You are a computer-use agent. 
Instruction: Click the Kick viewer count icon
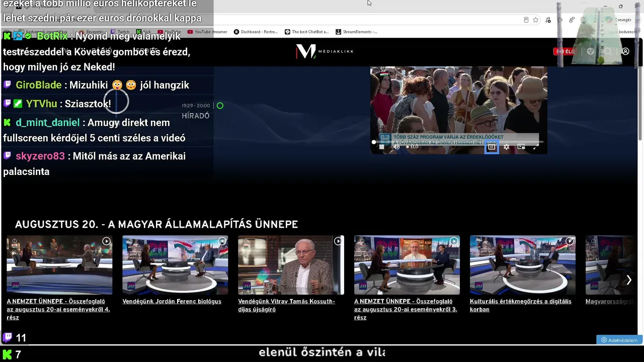coord(8,354)
